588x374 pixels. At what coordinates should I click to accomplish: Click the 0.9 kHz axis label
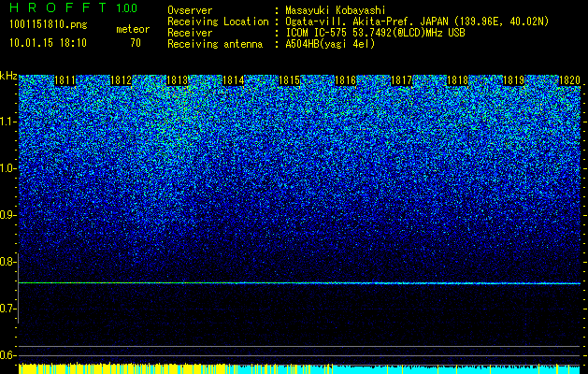7,215
